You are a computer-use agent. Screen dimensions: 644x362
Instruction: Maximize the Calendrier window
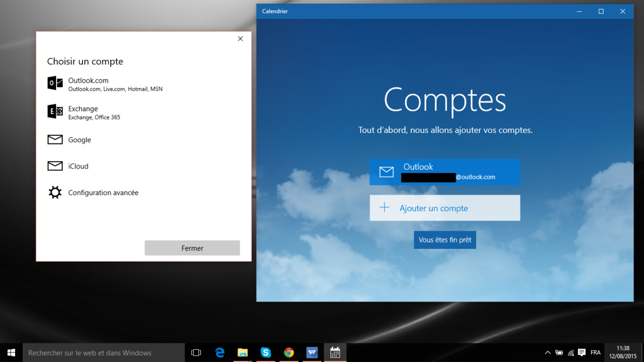pyautogui.click(x=601, y=12)
